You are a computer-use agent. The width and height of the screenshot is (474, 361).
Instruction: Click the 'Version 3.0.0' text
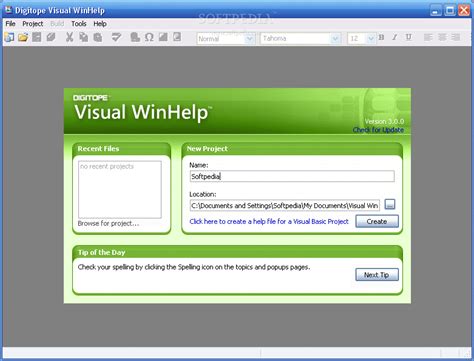384,121
